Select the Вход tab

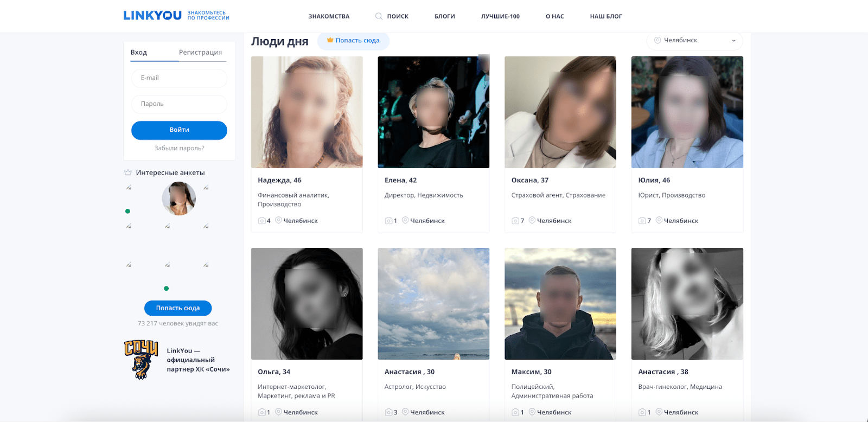point(139,52)
